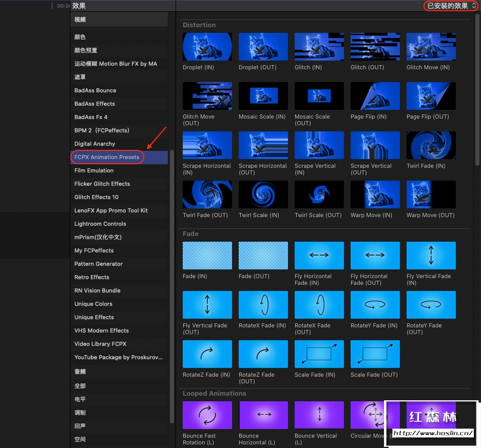Screen dimensions: 481x448
Task: Click the category sidebar scrollbar
Action: pyautogui.click(x=172, y=287)
